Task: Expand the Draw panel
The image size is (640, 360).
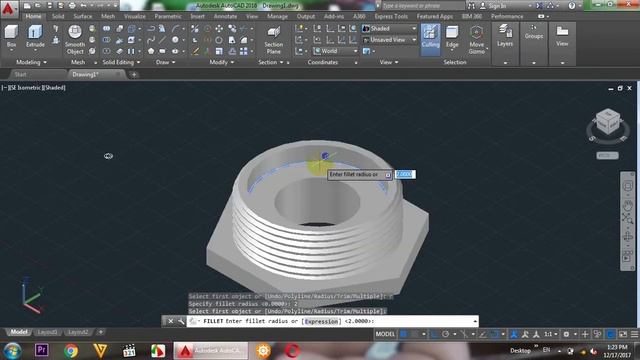Action: coord(166,62)
